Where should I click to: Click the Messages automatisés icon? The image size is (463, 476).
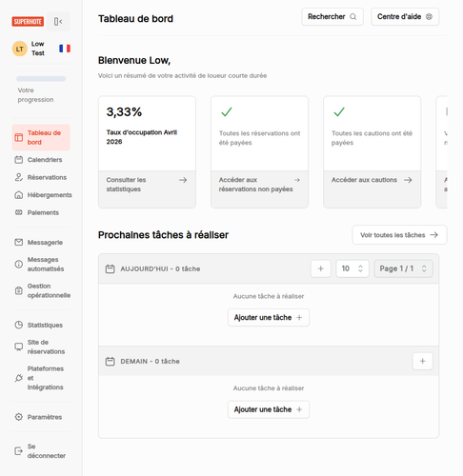click(x=19, y=264)
